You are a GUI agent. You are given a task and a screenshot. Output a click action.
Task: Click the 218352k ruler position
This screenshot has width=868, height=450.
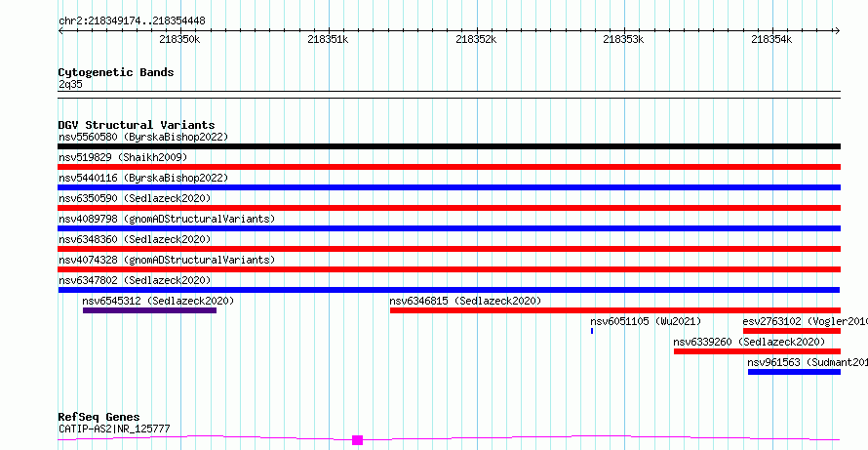point(476,39)
